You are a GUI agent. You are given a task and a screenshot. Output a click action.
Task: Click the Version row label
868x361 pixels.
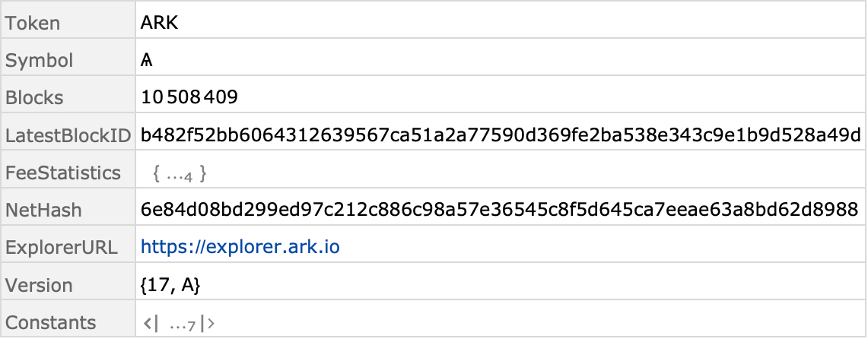click(39, 285)
